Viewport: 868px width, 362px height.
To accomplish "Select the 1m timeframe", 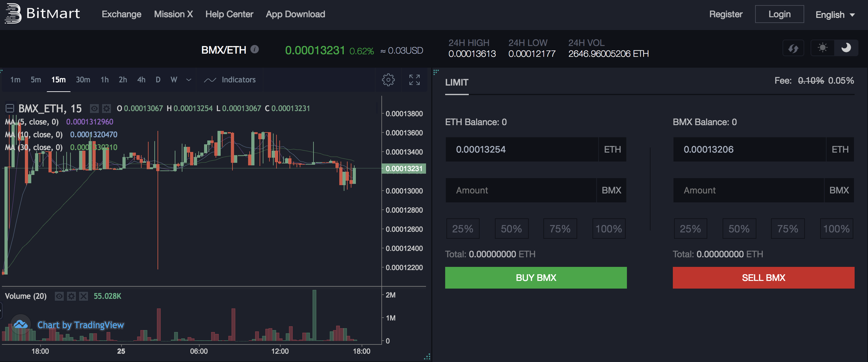I will coord(15,79).
